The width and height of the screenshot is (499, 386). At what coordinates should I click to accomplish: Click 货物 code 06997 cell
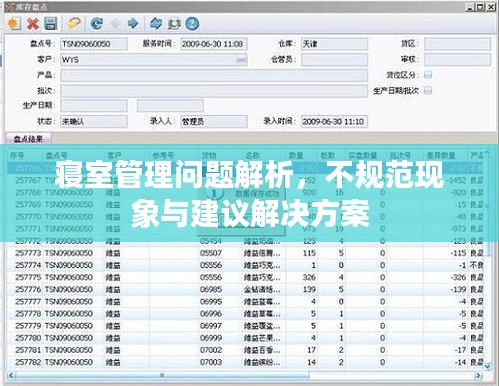pos(220,326)
